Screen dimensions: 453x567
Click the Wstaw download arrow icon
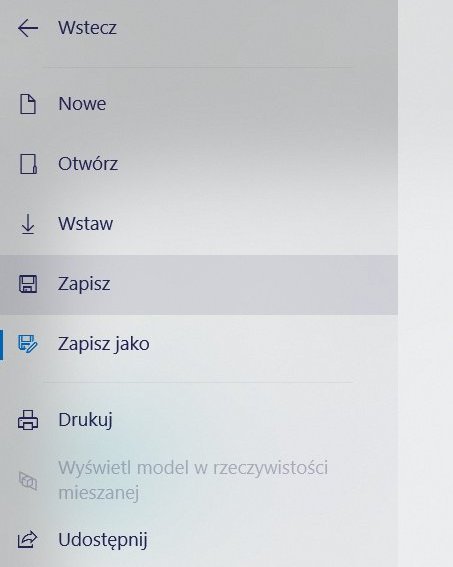[x=28, y=224]
